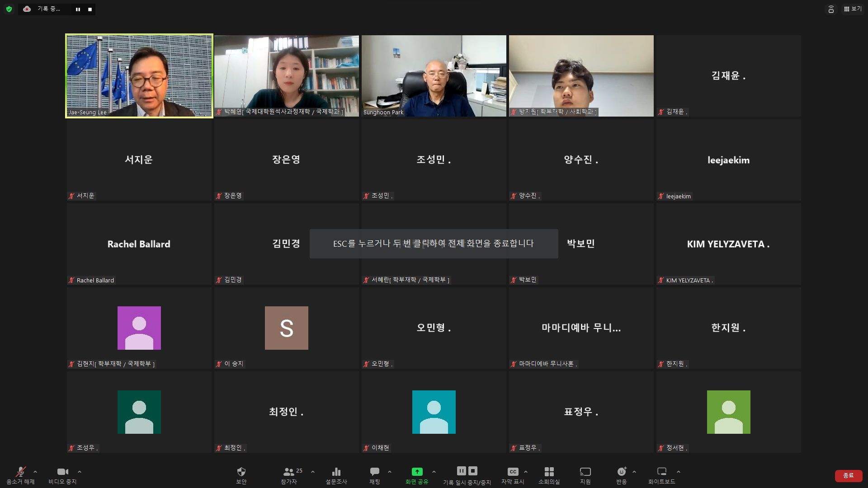Unmute the microphone
The width and height of the screenshot is (868, 488).
[20, 472]
